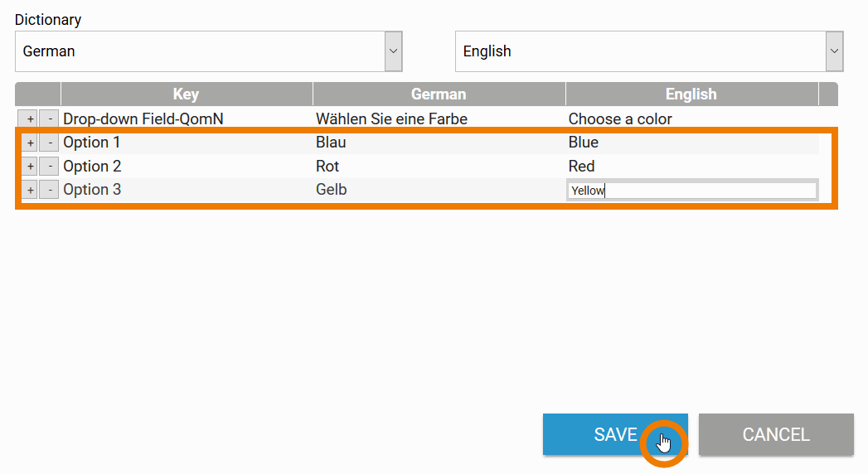This screenshot has width=868, height=474.
Task: Remove the Drop-down Field-QomN row
Action: point(49,119)
